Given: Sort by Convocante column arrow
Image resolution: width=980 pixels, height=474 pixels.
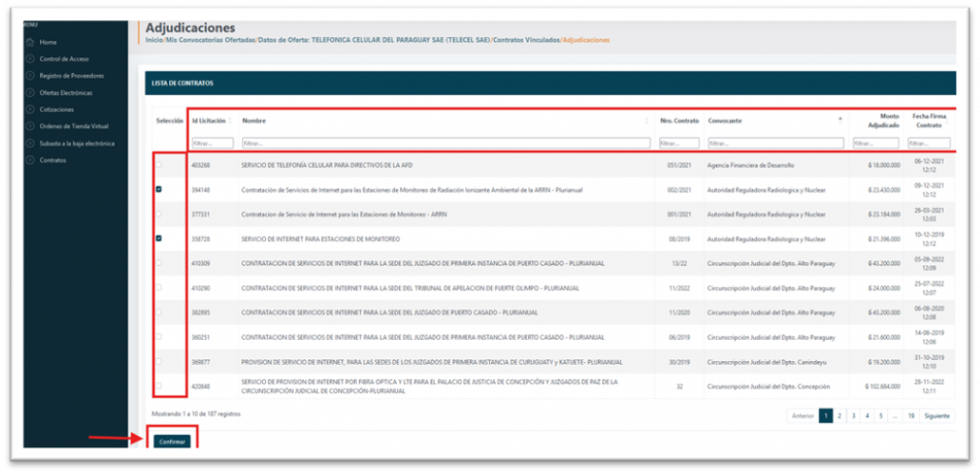Looking at the screenshot, I should click(x=840, y=120).
